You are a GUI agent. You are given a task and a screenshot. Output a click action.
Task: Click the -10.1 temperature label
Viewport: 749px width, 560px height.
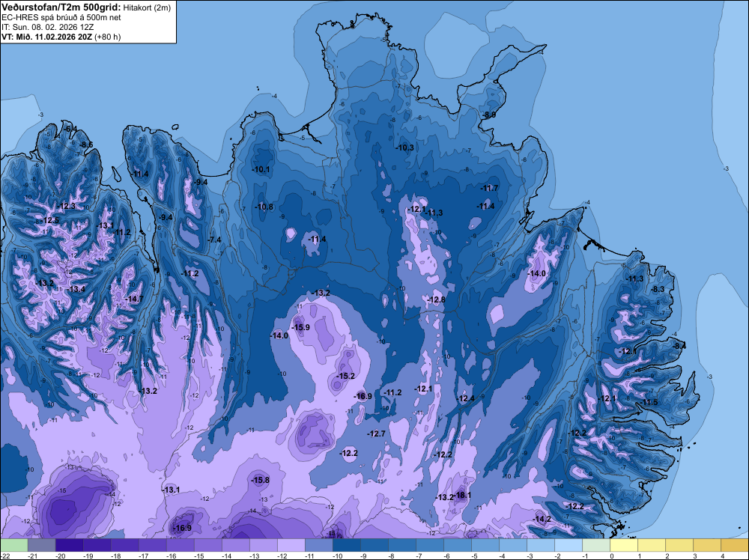click(x=261, y=169)
